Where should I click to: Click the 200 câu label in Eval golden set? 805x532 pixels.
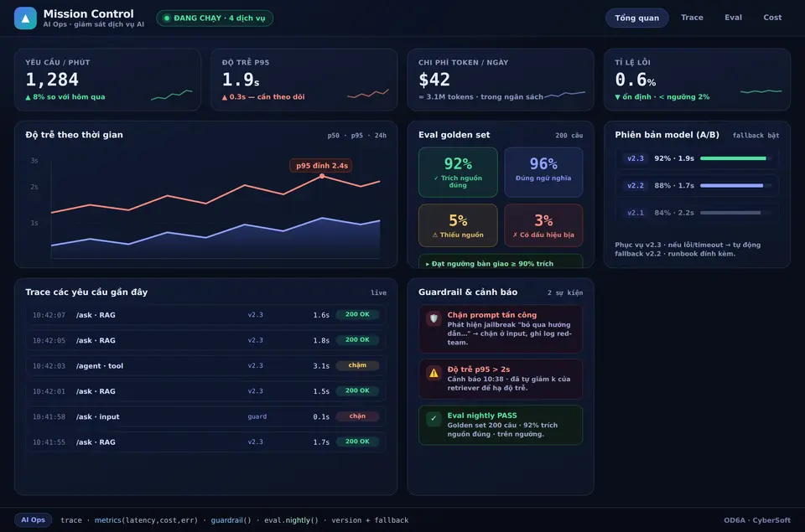point(569,136)
